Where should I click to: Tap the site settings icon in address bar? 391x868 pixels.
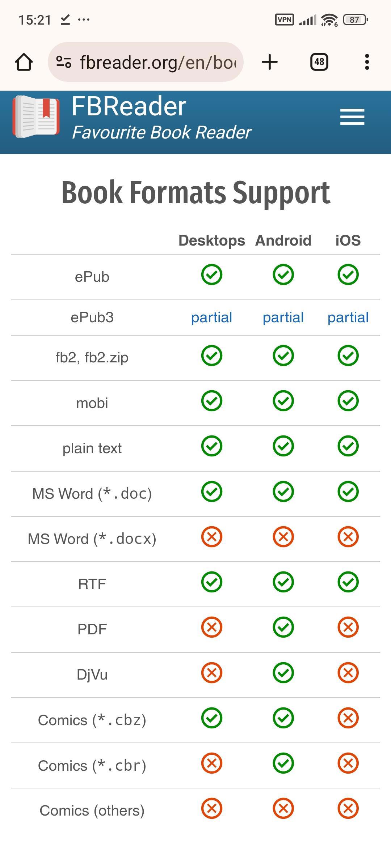coord(64,62)
